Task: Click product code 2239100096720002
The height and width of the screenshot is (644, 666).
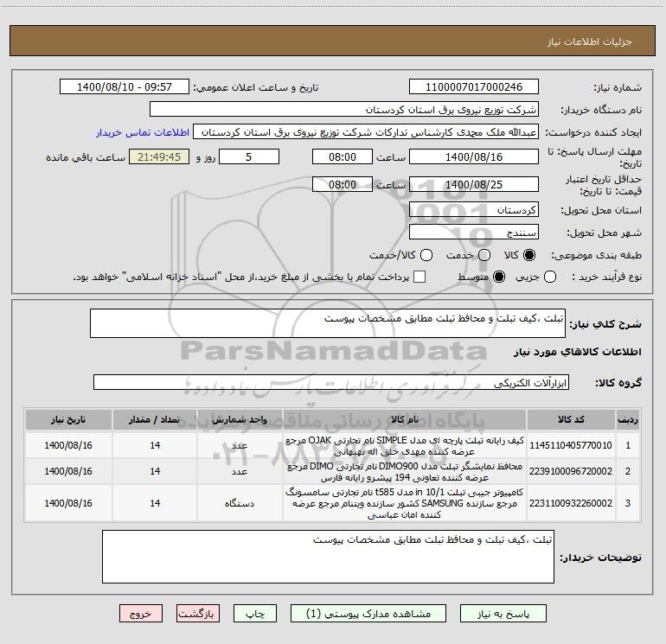Action: (x=571, y=471)
